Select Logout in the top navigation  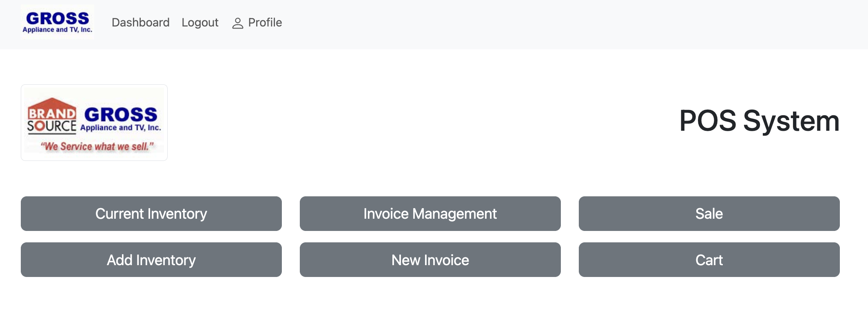(200, 22)
